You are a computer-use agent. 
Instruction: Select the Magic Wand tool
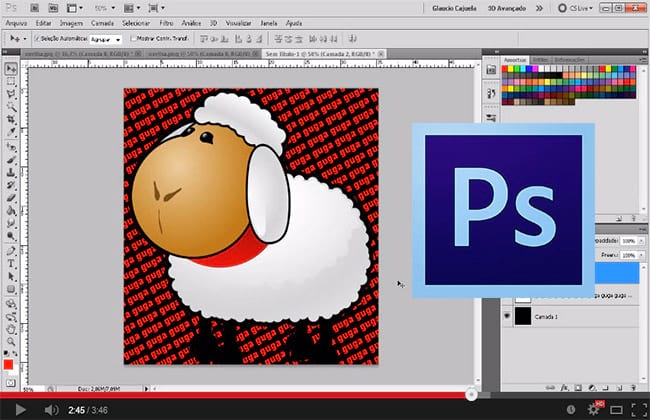(11, 107)
